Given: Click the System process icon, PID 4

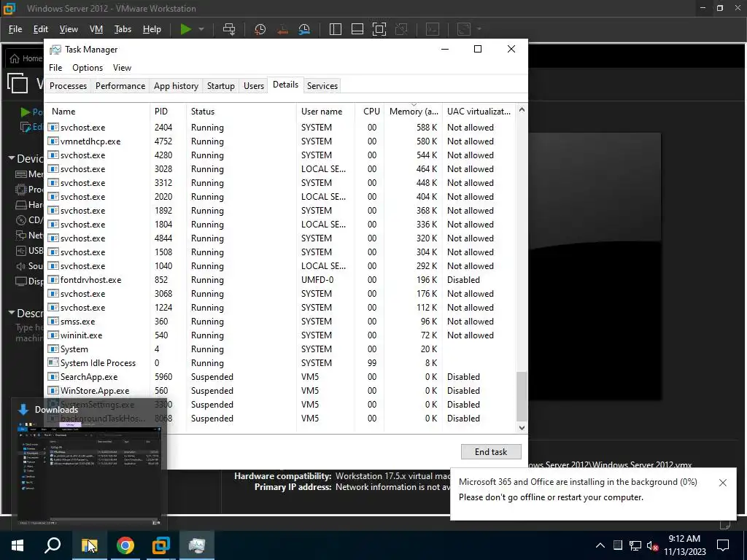Looking at the screenshot, I should (53, 349).
